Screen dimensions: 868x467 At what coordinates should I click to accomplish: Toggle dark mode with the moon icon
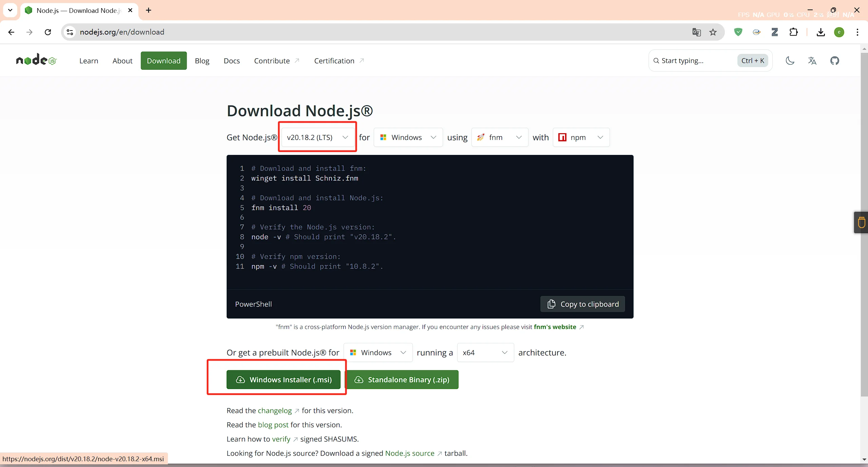click(x=790, y=61)
